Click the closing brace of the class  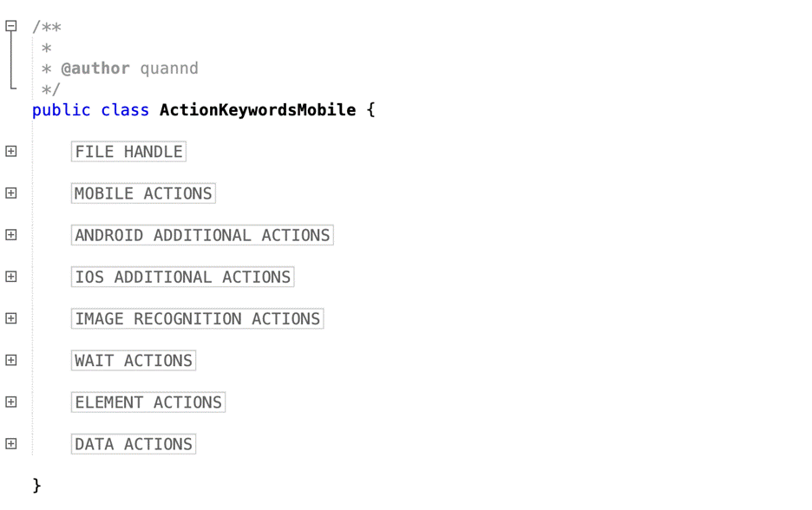click(x=36, y=486)
